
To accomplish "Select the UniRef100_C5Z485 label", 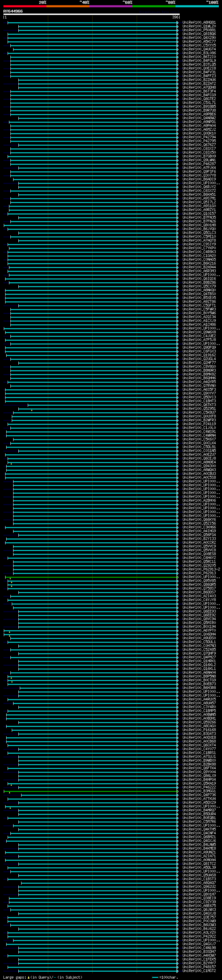I will 199,649.
